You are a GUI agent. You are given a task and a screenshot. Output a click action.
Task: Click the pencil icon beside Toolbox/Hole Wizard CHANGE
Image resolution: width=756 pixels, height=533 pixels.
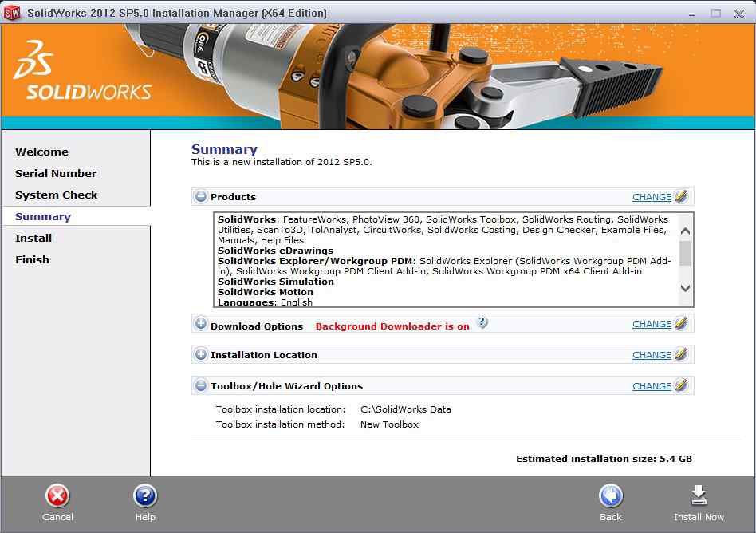pyautogui.click(x=681, y=385)
